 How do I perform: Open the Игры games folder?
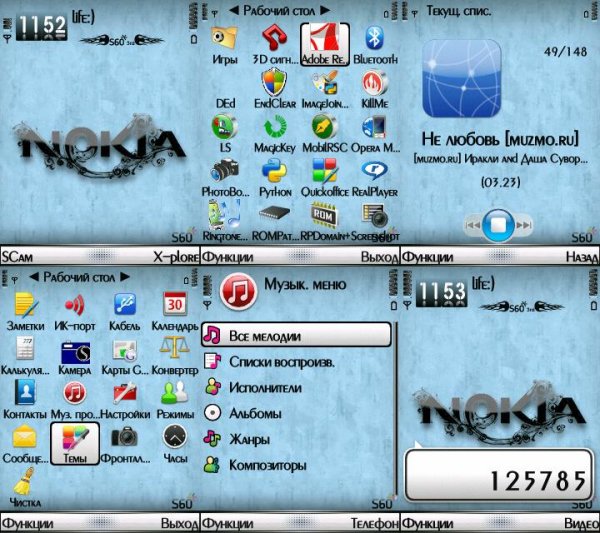point(225,45)
